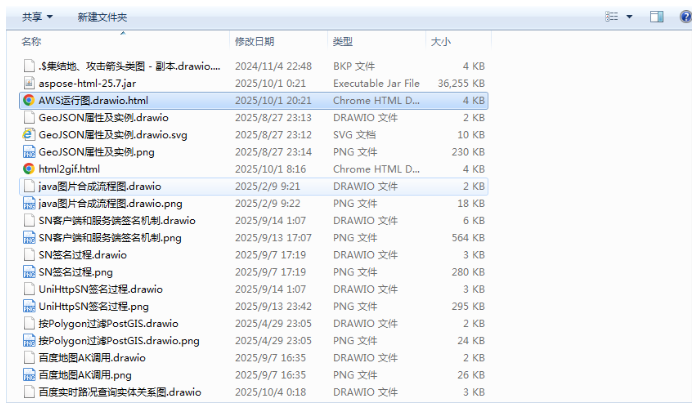Click the 新建文件夹 button

pos(102,17)
